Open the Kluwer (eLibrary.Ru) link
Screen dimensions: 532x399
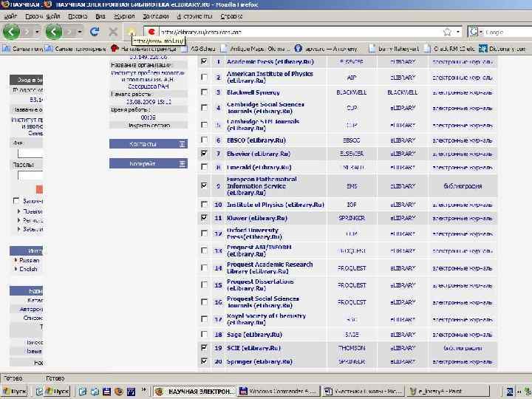[257, 218]
